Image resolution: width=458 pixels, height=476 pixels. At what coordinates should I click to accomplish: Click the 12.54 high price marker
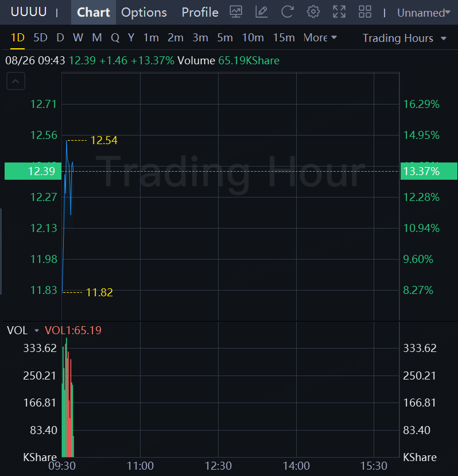coord(104,140)
